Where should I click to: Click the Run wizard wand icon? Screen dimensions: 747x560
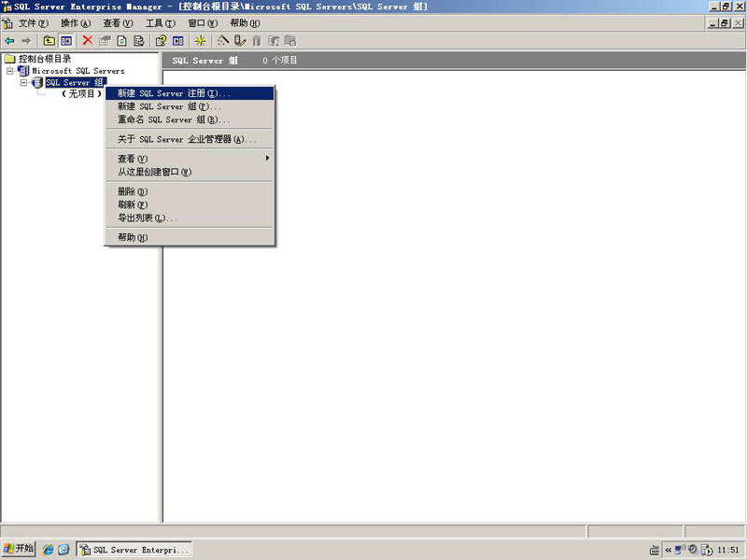coord(222,40)
